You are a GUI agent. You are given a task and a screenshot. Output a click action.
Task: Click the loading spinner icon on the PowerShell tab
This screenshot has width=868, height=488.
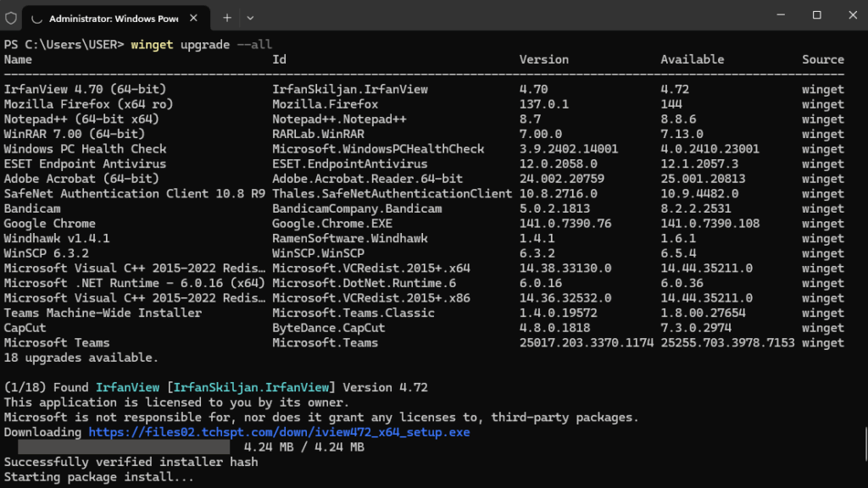(36, 18)
